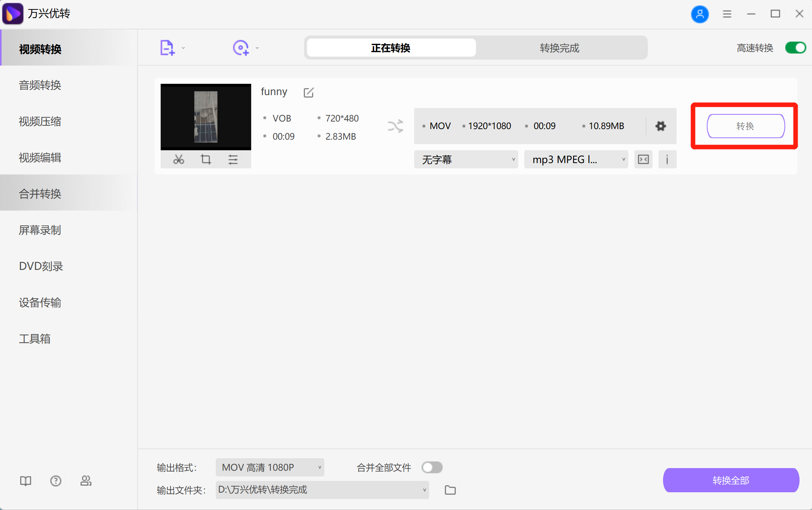Screen dimensions: 812x510
Task: Expand the mp3 MPEG format dropdown
Action: [x=576, y=159]
